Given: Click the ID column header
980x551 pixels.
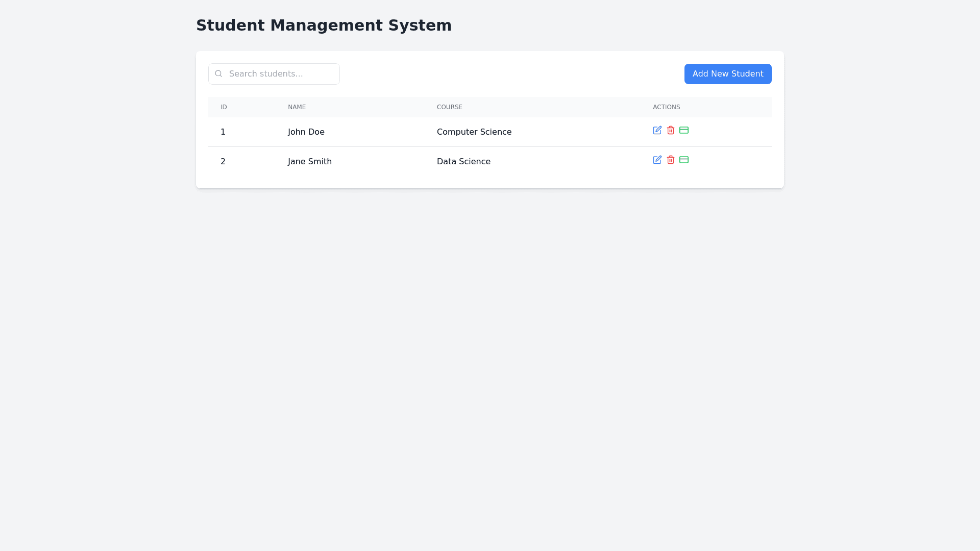Looking at the screenshot, I should point(224,107).
